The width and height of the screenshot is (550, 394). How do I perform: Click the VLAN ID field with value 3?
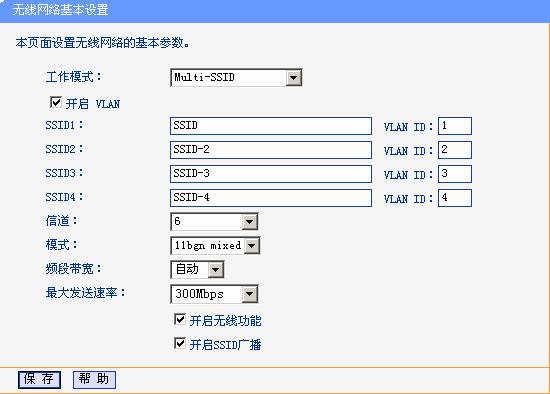click(x=455, y=174)
